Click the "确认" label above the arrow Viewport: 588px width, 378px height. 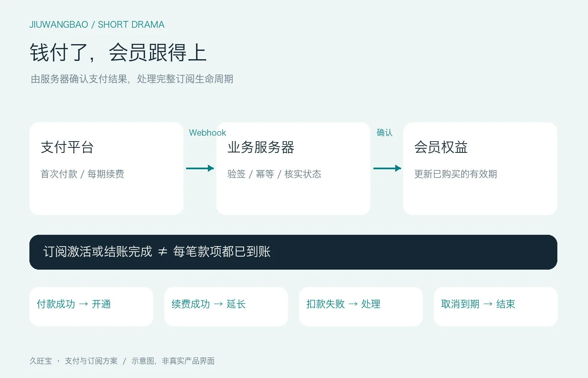385,133
